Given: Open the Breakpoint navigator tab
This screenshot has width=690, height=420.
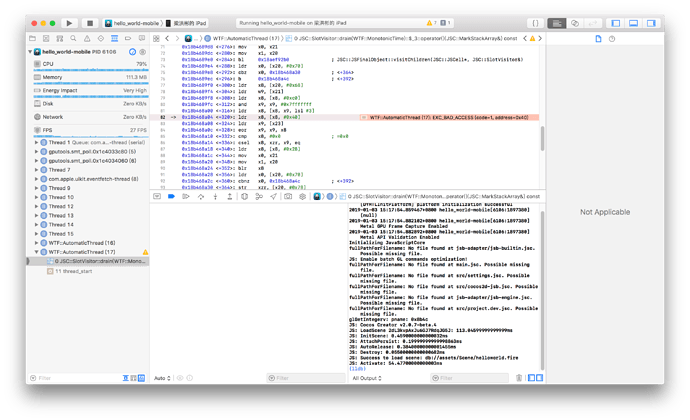Looking at the screenshot, I should pyautogui.click(x=128, y=38).
